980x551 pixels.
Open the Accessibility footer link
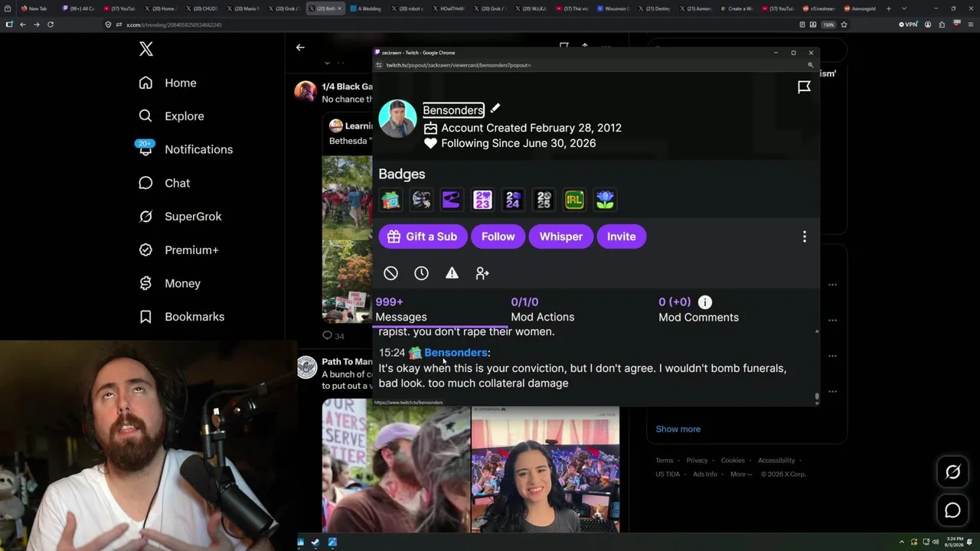[x=776, y=461]
